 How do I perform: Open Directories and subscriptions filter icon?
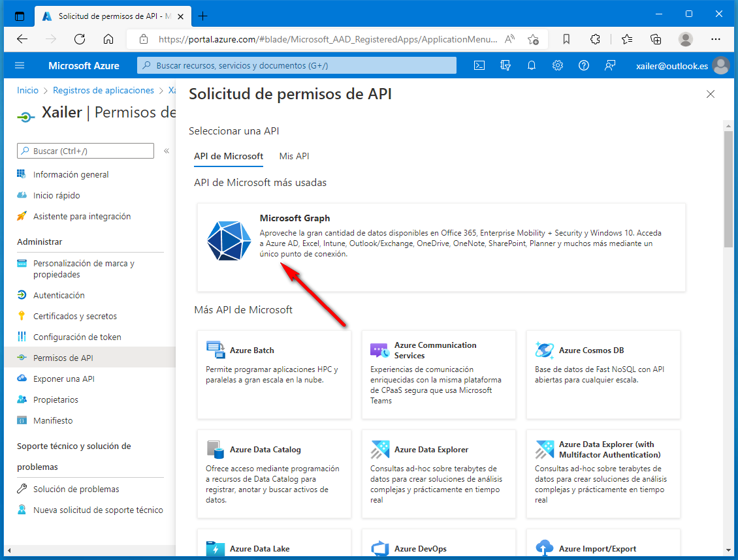coord(505,65)
